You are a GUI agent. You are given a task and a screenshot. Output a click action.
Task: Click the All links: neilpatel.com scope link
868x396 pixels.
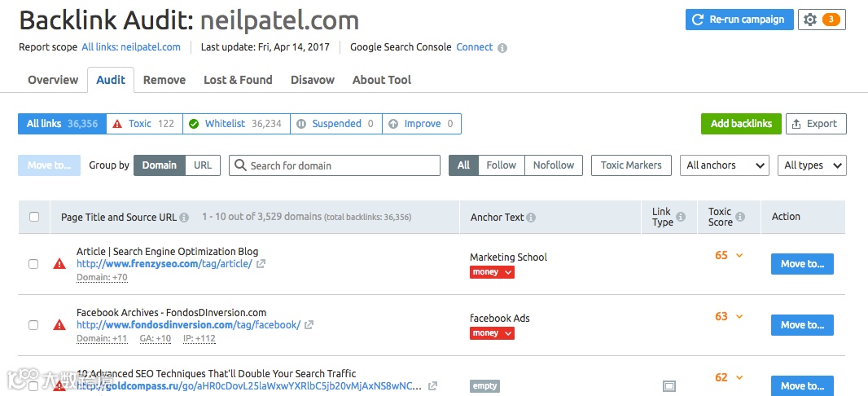(x=131, y=47)
